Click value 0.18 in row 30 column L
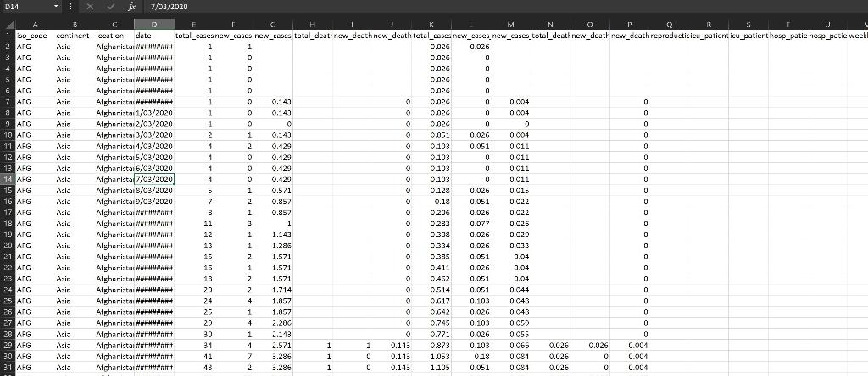This screenshot has height=376, width=868. pyautogui.click(x=471, y=356)
